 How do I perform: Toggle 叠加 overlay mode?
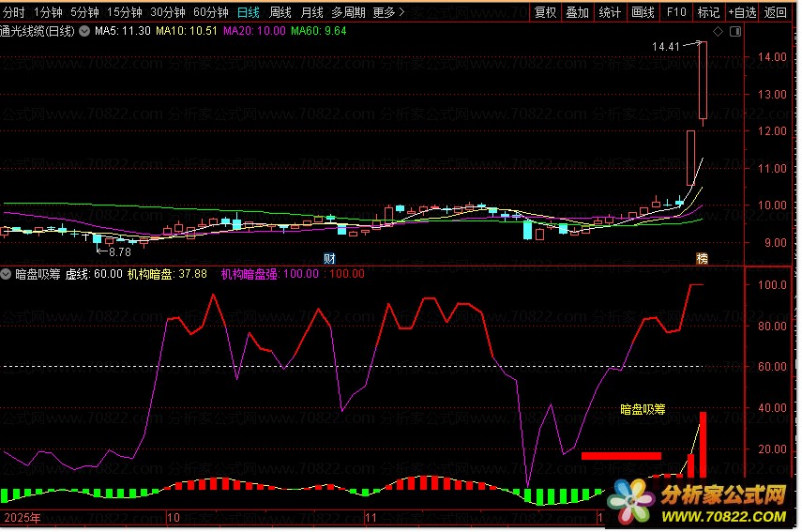coord(578,12)
